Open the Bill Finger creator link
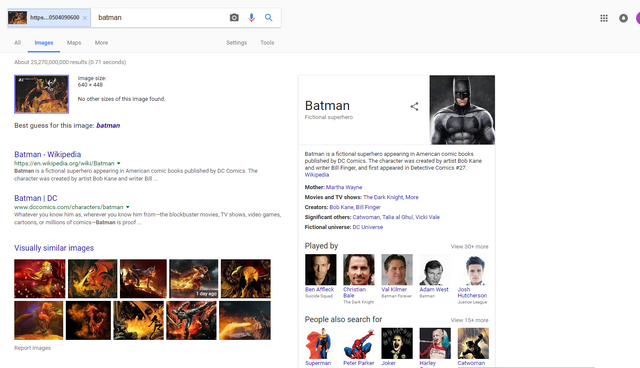640x368 pixels. pyautogui.click(x=368, y=207)
